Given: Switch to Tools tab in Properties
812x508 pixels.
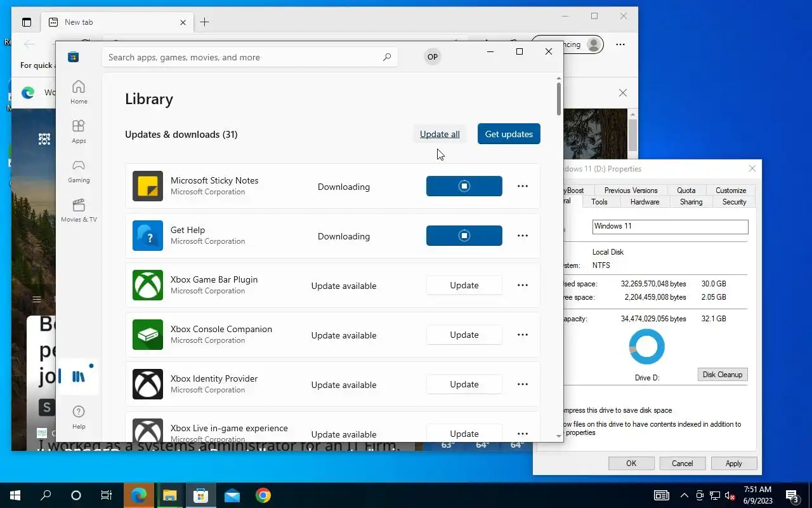Looking at the screenshot, I should click(x=599, y=202).
